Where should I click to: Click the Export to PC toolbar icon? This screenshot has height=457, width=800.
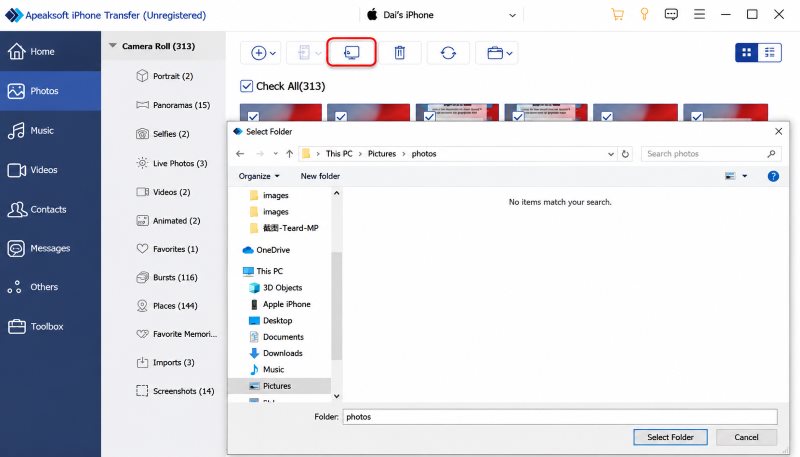(x=352, y=53)
